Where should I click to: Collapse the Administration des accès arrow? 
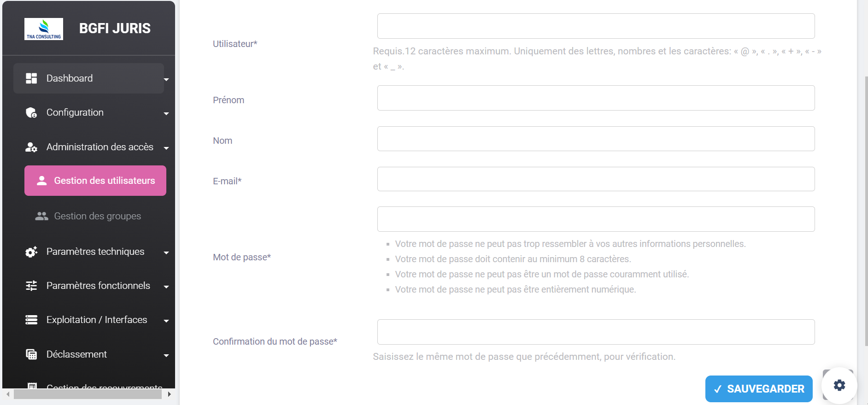click(166, 148)
